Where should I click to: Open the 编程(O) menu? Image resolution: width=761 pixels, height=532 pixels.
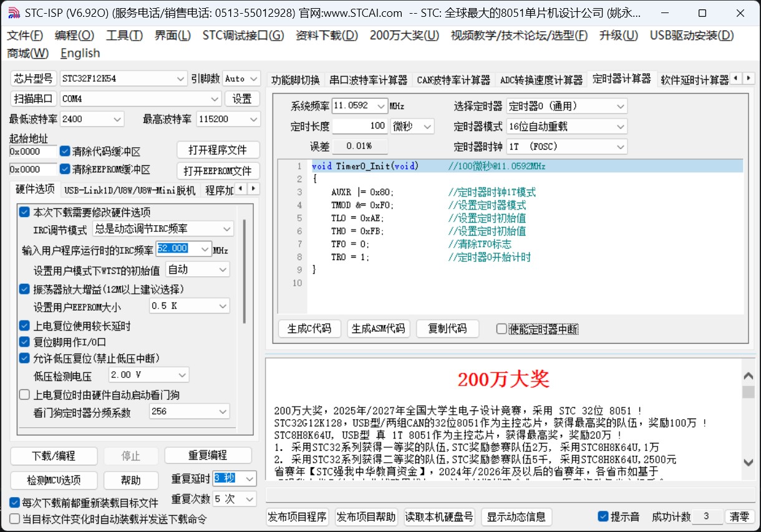74,35
